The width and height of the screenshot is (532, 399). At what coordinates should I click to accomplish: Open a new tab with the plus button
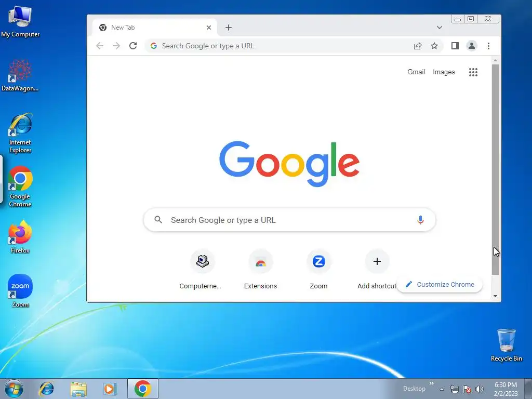click(229, 28)
